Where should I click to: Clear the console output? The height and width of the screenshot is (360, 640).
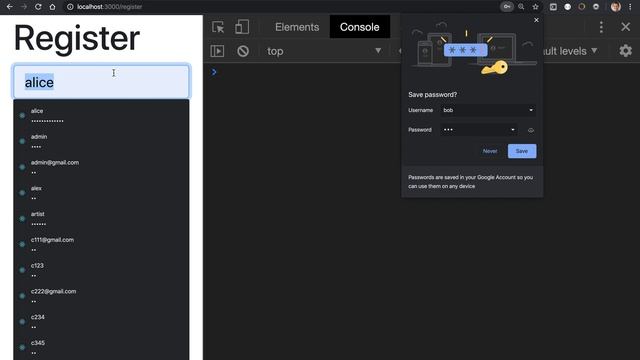243,51
